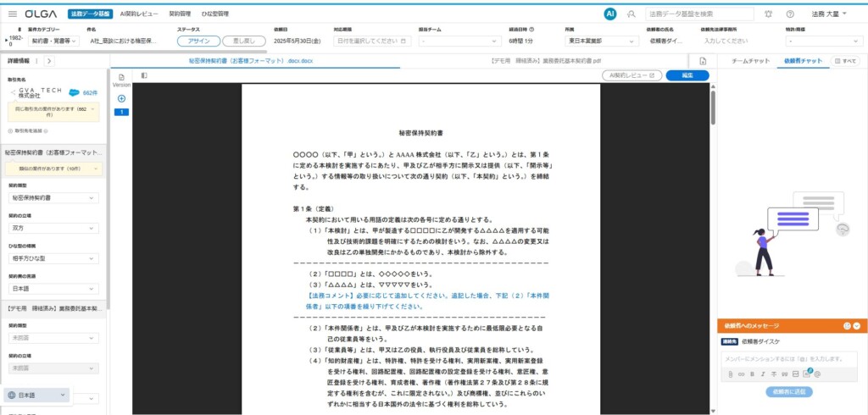Screen dimensions: 868x415
Task: Click the help icon beside 取引先を追加
Action: 46,131
